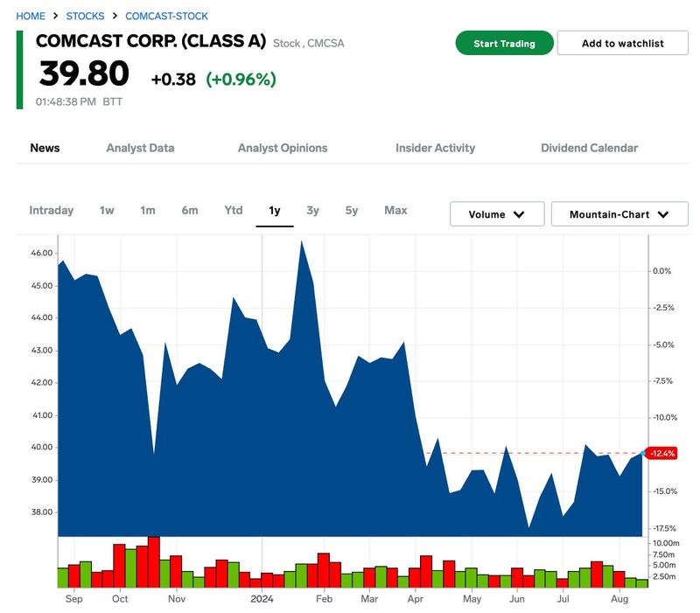Viewport: 700px width, 613px height.
Task: Click Add to watchlist button
Action: (622, 43)
